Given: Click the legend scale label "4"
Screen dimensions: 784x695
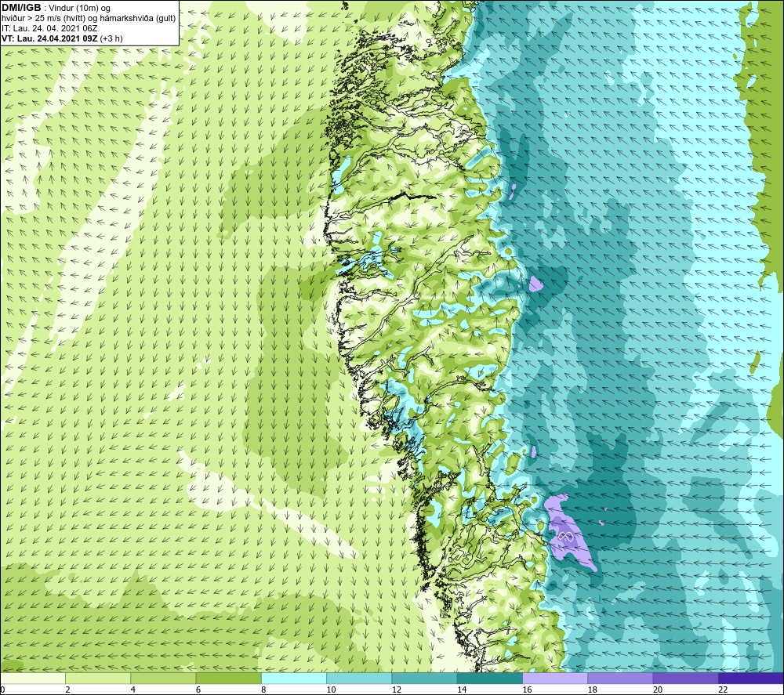Looking at the screenshot, I should [x=133, y=690].
